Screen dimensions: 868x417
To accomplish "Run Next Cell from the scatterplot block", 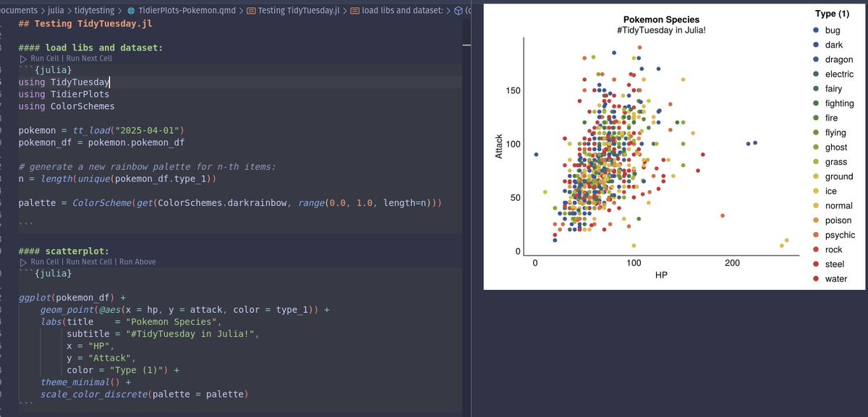I will tap(89, 262).
